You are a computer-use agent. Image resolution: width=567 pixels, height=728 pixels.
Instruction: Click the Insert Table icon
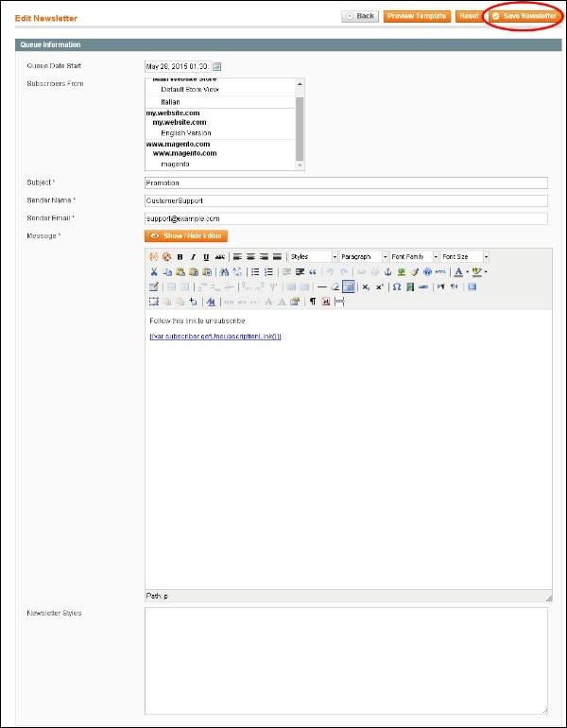click(154, 286)
